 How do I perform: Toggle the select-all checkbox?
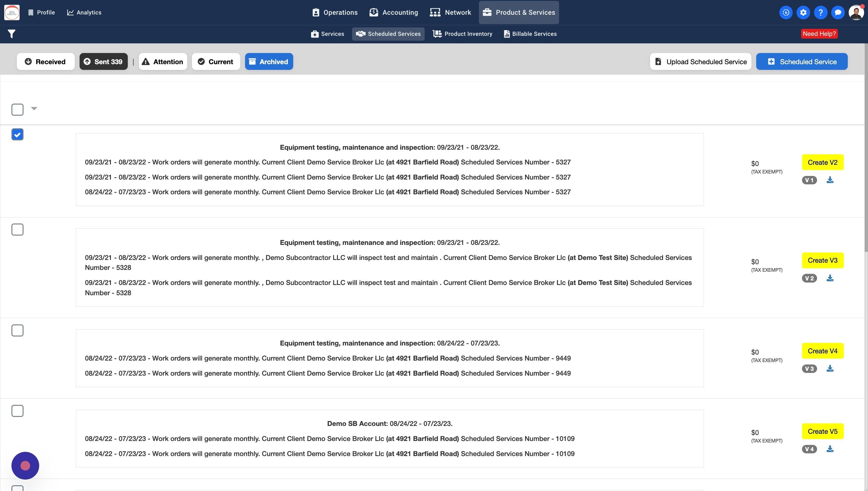click(17, 110)
